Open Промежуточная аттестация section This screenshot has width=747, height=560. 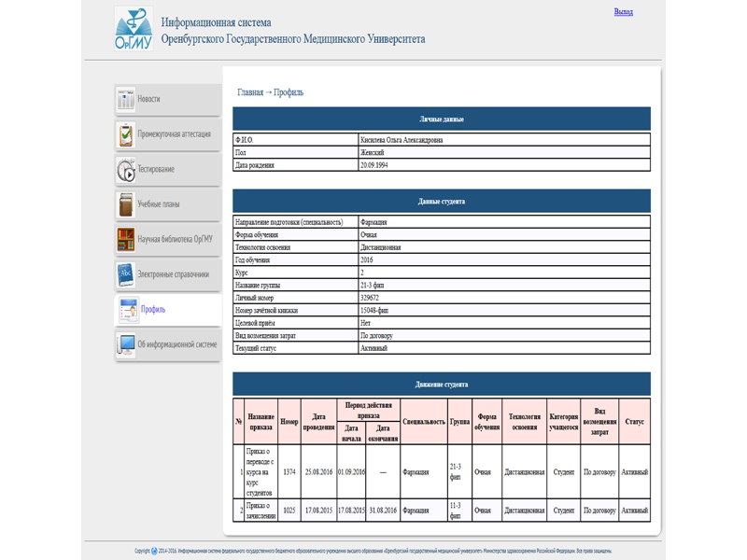pos(168,134)
